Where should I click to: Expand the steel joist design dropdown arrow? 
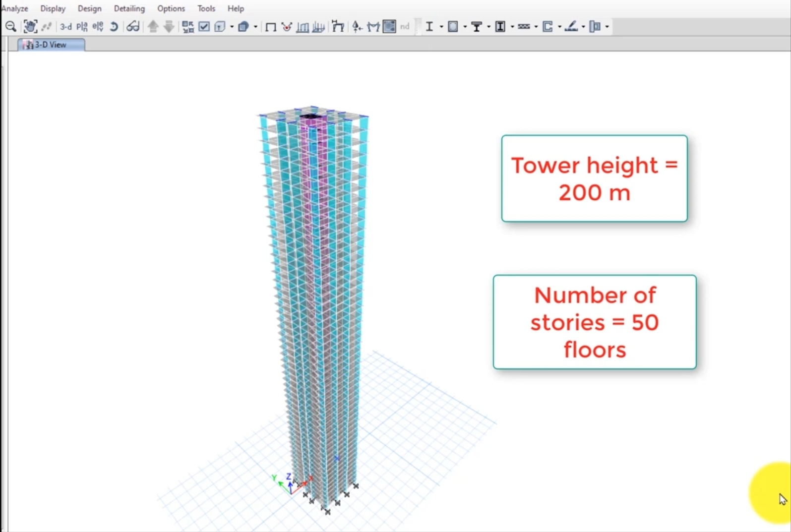coord(536,27)
